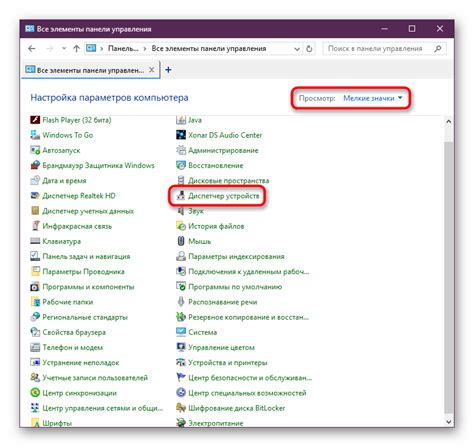This screenshot has height=447, width=474.
Task: Expand the address bar history dropdown
Action: pyautogui.click(x=297, y=49)
